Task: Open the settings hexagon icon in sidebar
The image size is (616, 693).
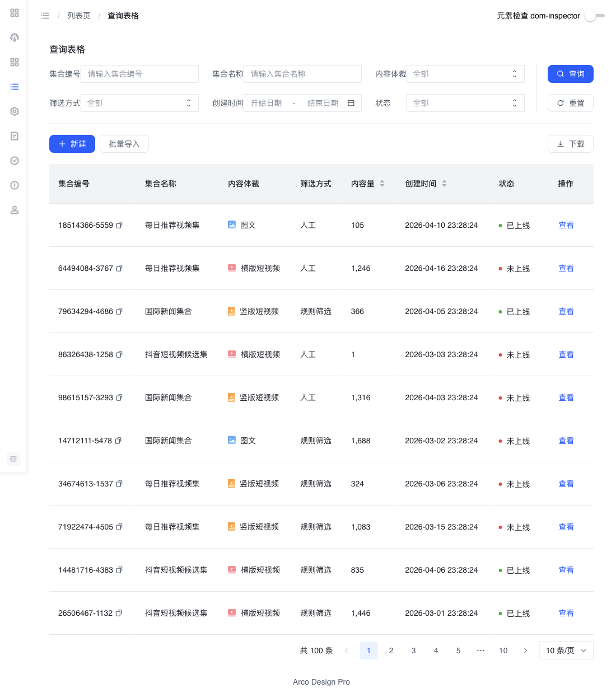Action: point(15,111)
